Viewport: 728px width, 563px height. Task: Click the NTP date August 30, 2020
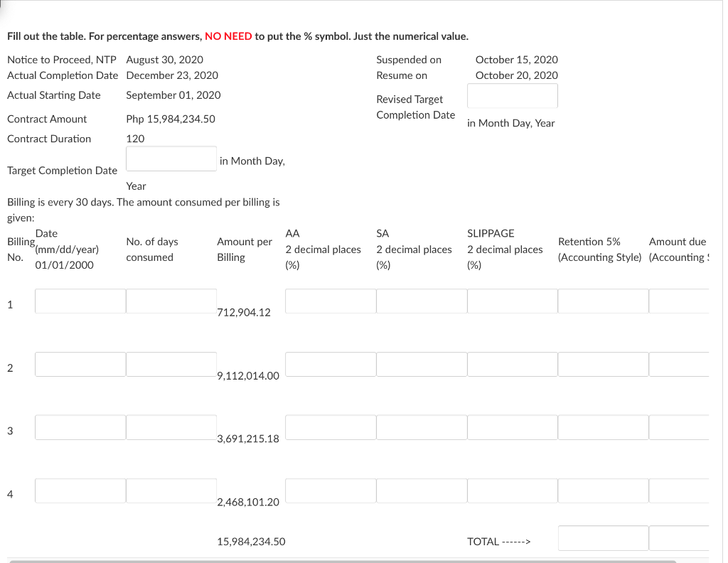tap(164, 60)
